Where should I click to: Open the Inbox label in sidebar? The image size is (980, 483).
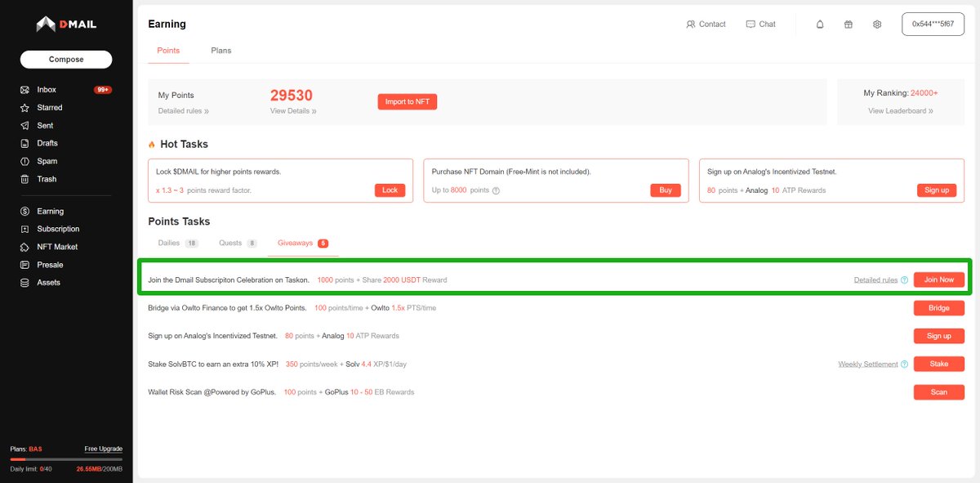tap(47, 90)
